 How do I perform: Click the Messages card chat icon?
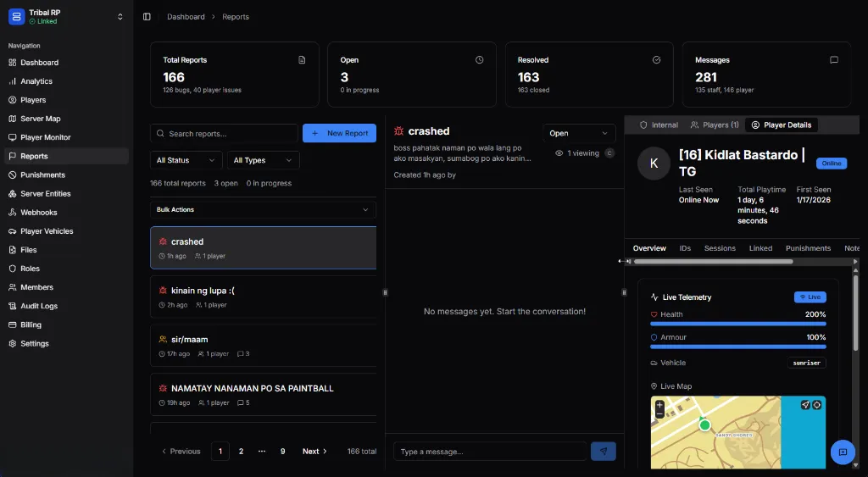(x=834, y=60)
